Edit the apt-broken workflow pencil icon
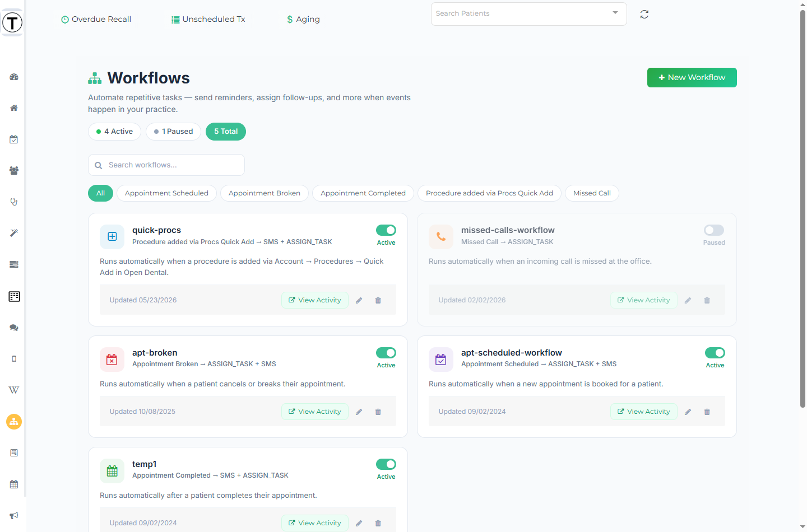 [x=359, y=412]
